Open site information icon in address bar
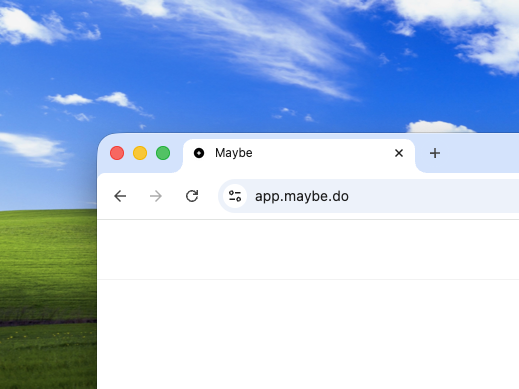This screenshot has height=389, width=519. [x=235, y=196]
